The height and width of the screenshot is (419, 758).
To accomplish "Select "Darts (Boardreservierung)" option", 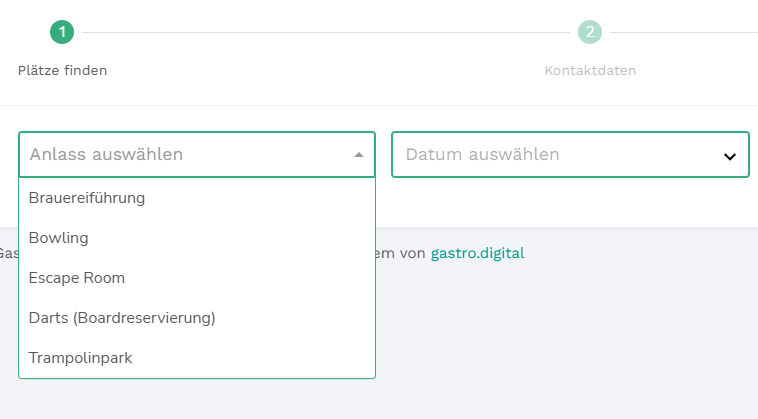I will pos(122,318).
